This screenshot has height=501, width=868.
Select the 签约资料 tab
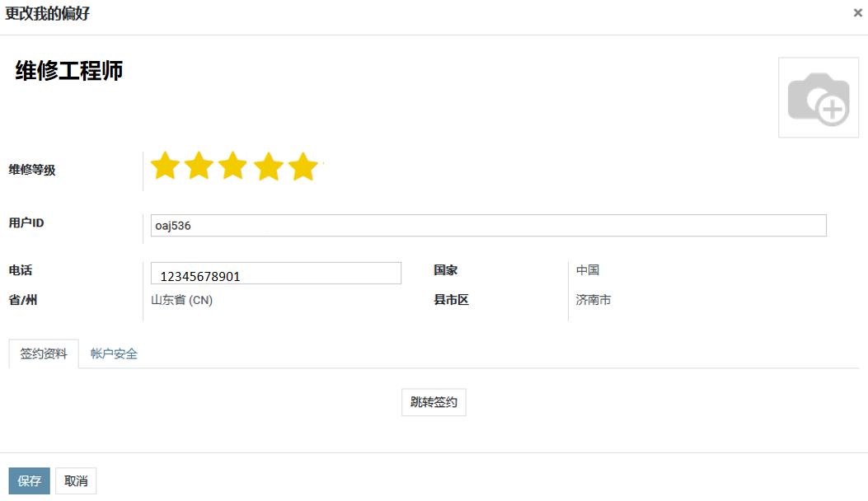(x=44, y=354)
